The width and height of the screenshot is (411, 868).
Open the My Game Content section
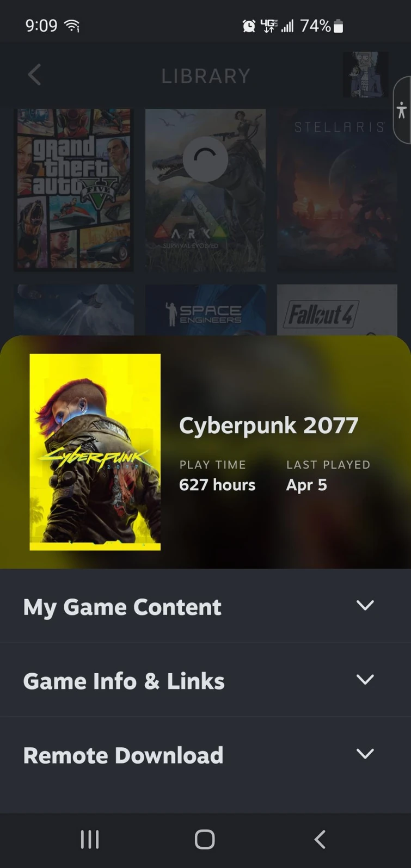(205, 606)
